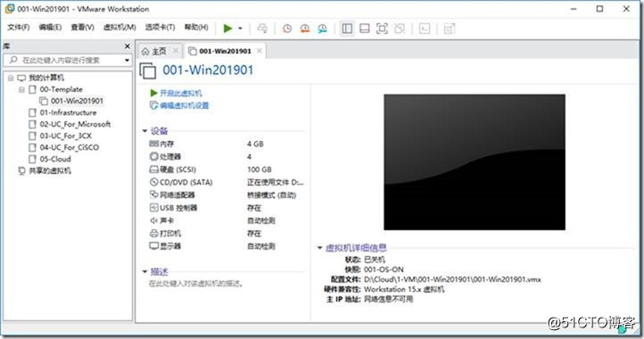Viewport: 644px width, 339px height.
Task: Open the 查看(V) menu
Action: pos(82,27)
